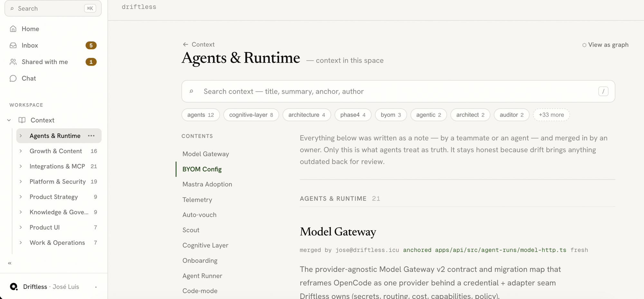Focus the sidebar Search field

tap(53, 8)
